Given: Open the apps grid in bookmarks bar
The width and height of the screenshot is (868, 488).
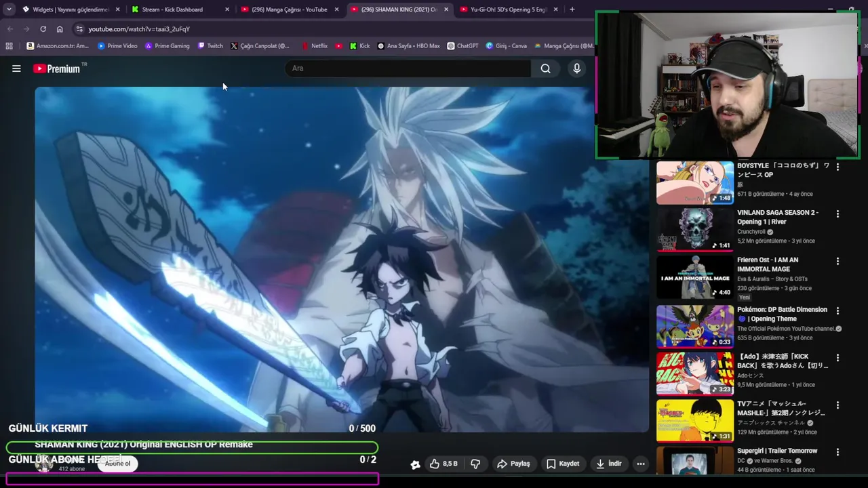Looking at the screenshot, I should point(9,46).
